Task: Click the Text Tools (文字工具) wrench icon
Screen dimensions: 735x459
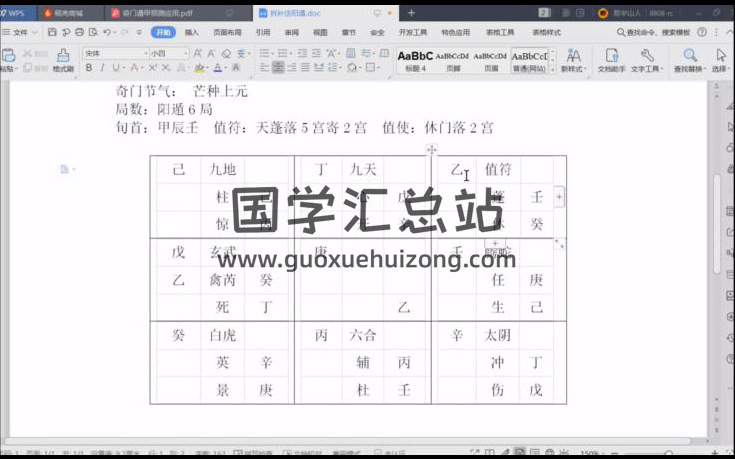Action: (647, 58)
